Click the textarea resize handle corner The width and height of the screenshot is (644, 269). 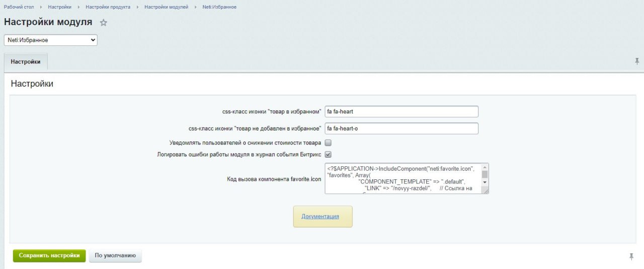coord(485,190)
